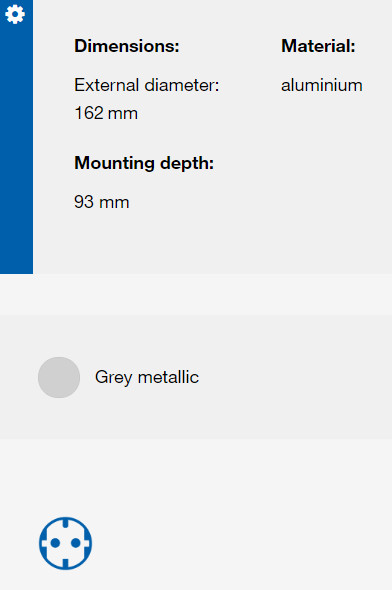Image resolution: width=392 pixels, height=590 pixels.
Task: Click the External diameter label
Action: (x=147, y=85)
